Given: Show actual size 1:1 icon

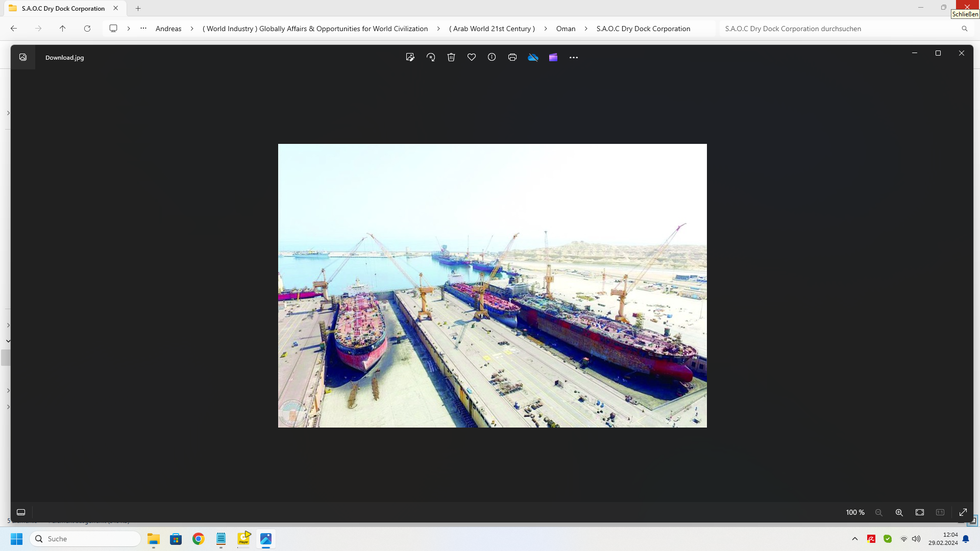Looking at the screenshot, I should 940,512.
